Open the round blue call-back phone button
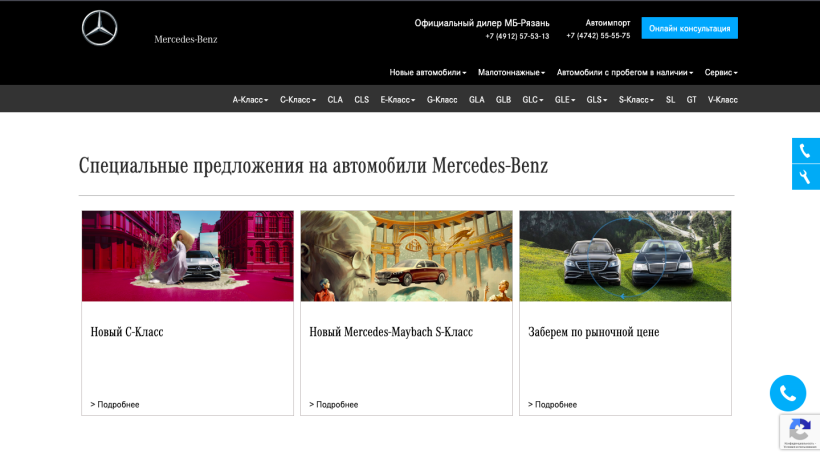 click(x=788, y=393)
